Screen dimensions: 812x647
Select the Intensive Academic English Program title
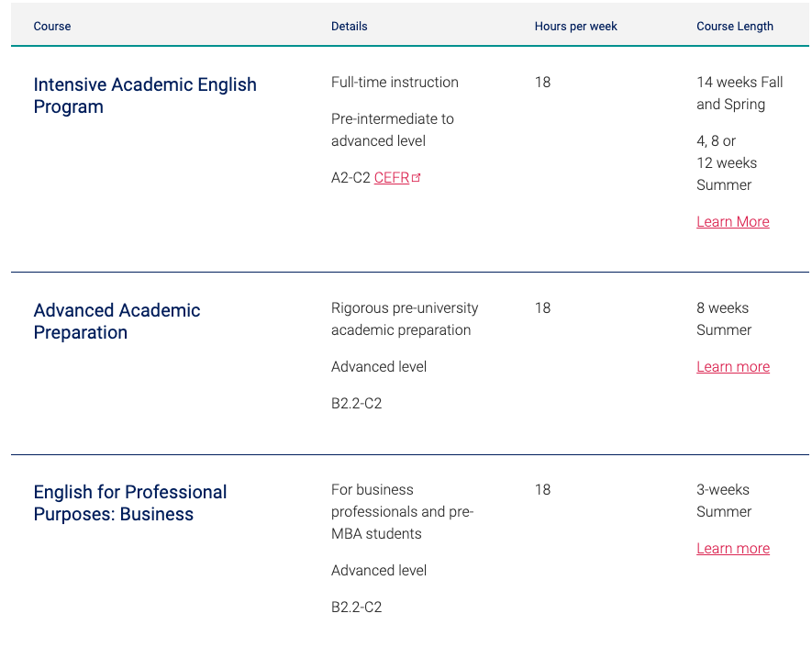coord(145,95)
